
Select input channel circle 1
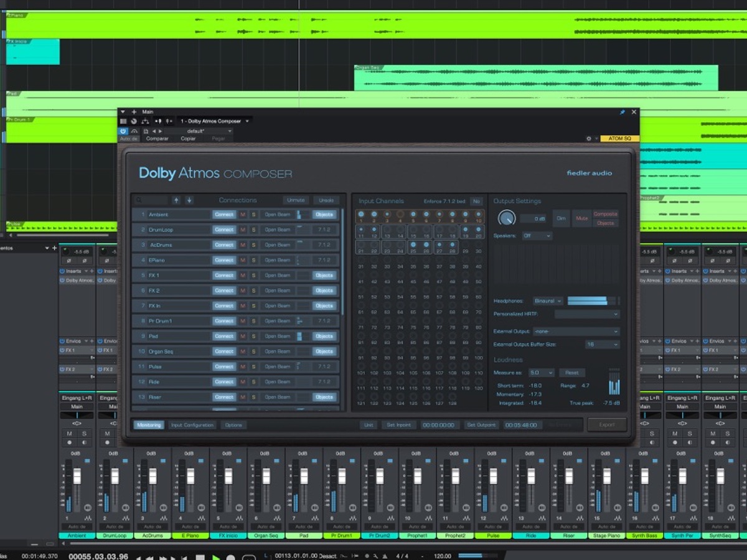click(361, 215)
